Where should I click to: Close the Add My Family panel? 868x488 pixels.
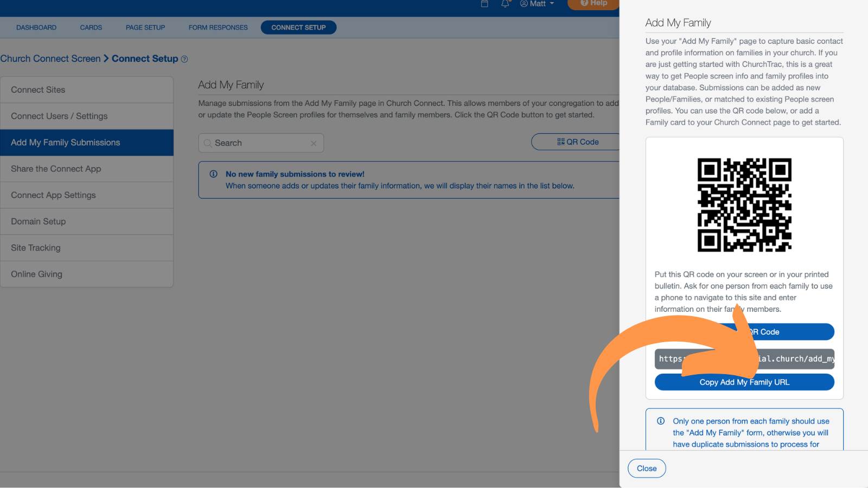pyautogui.click(x=647, y=468)
